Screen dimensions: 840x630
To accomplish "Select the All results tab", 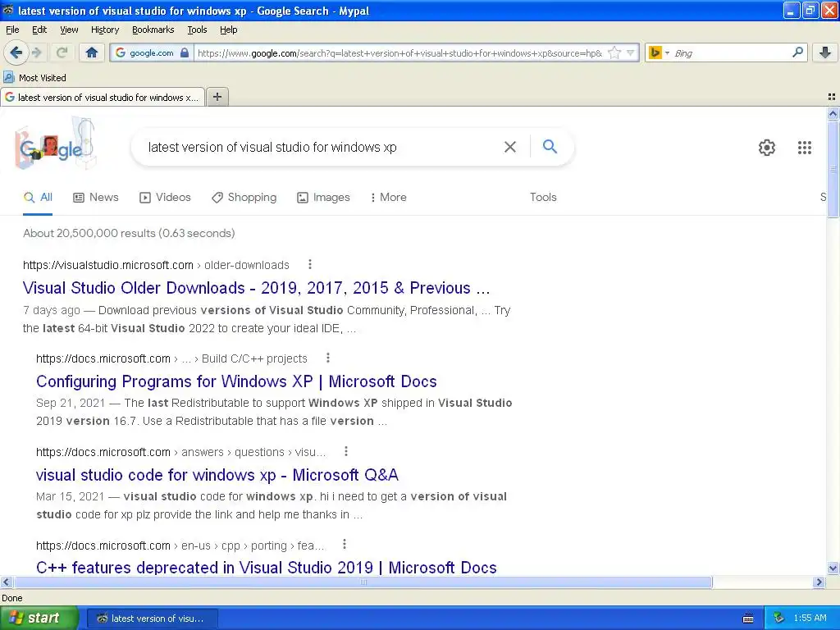I will tap(38, 197).
